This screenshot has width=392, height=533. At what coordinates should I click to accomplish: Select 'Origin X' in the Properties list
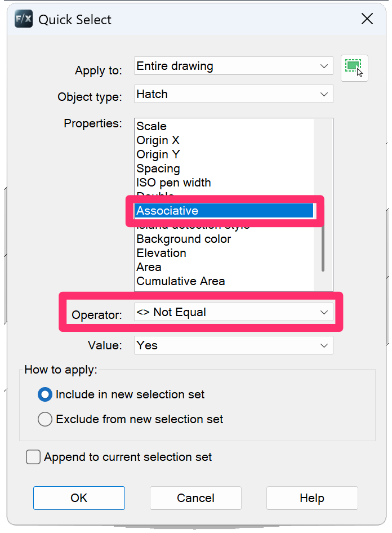[x=158, y=140]
